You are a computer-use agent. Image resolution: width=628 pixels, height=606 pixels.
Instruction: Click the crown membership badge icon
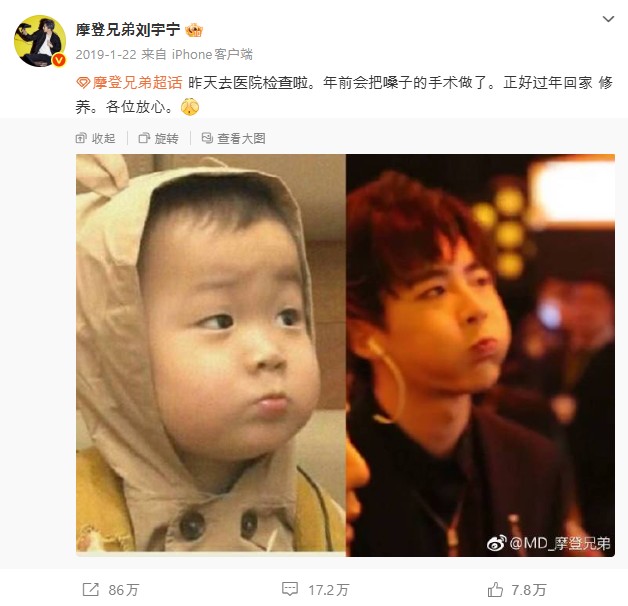click(194, 30)
